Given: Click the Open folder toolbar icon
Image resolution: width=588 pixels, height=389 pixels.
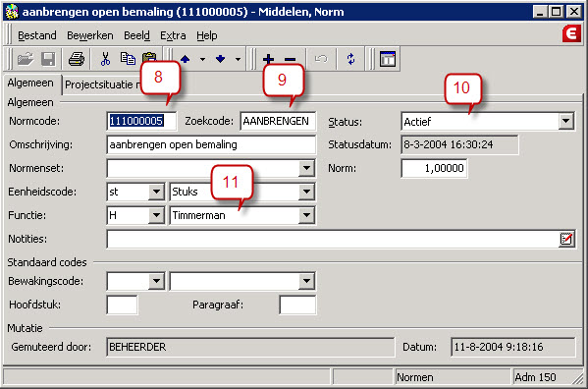Looking at the screenshot, I should (26, 59).
